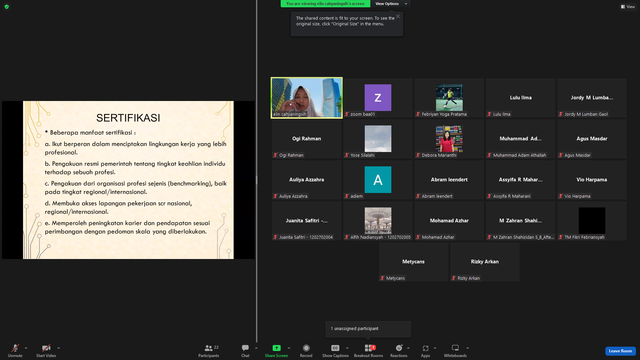Screen dimensions: 640x360
Task: Click the Unmute microphone icon
Action: coord(15,348)
